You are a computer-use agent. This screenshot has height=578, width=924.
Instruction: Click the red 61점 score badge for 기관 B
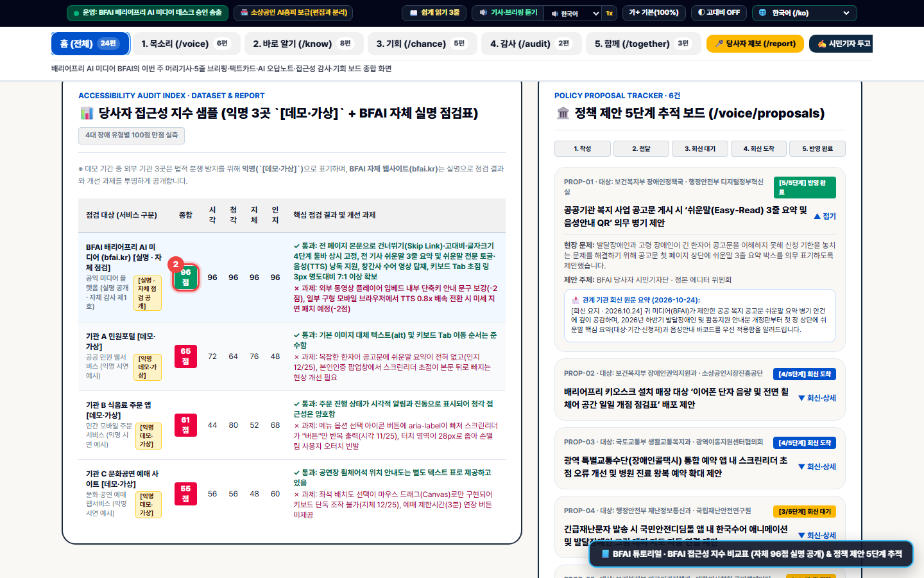point(185,425)
